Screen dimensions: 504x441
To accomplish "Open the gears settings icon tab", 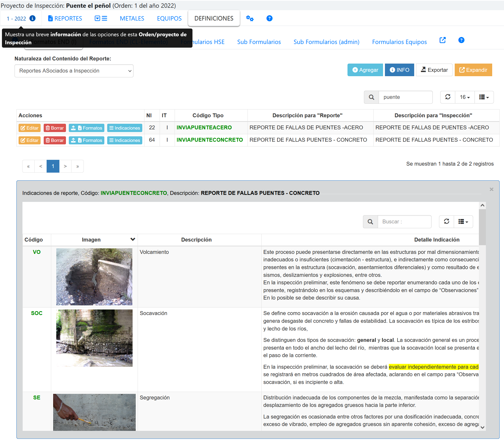I will [250, 18].
